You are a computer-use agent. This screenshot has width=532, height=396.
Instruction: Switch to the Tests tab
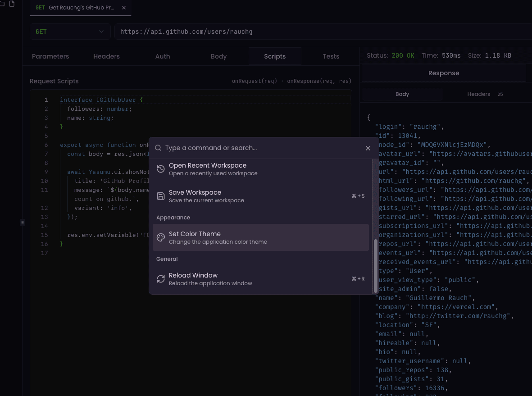coord(331,56)
